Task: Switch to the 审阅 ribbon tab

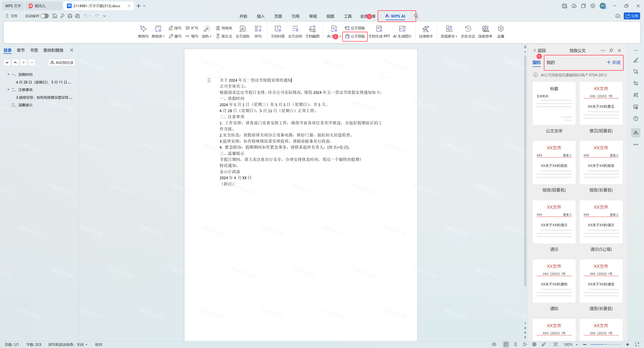Action: pos(312,16)
